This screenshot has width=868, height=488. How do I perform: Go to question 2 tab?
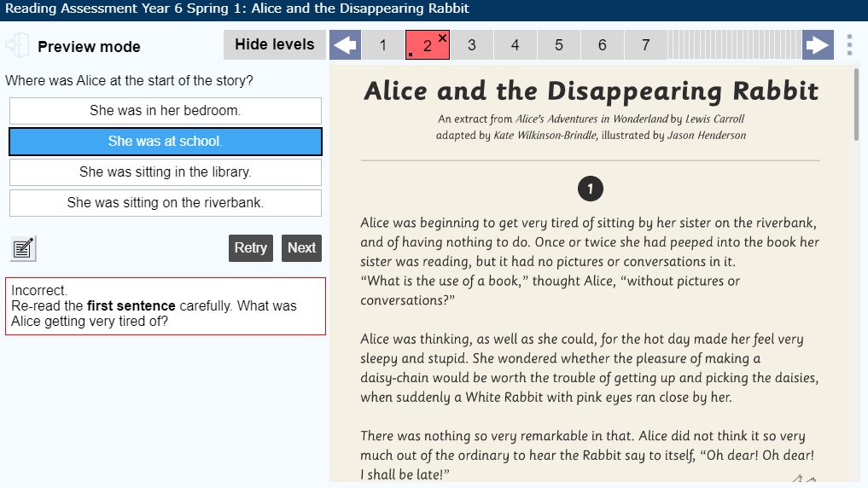428,45
